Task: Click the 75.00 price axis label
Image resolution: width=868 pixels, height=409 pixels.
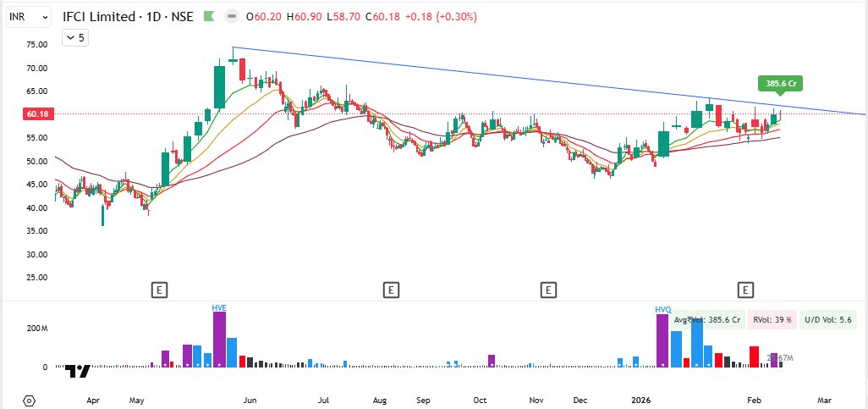Action: click(37, 45)
